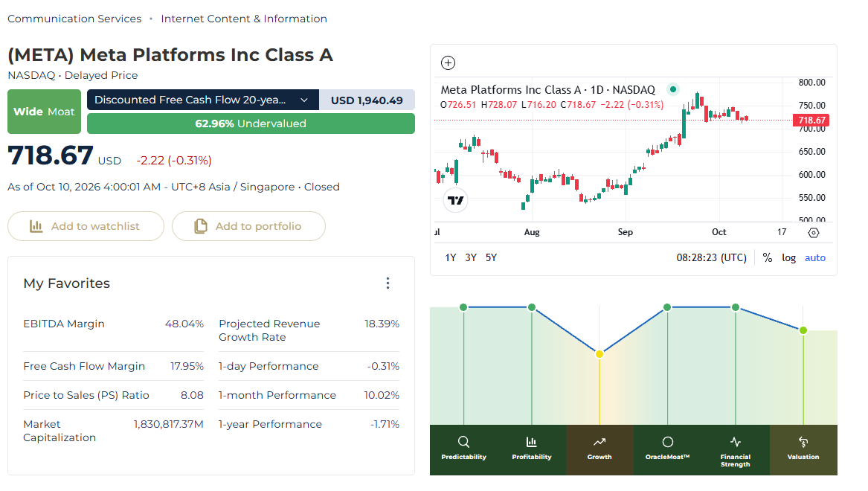Open Internet Content & Information industry link
868x491 pixels.
(x=244, y=19)
